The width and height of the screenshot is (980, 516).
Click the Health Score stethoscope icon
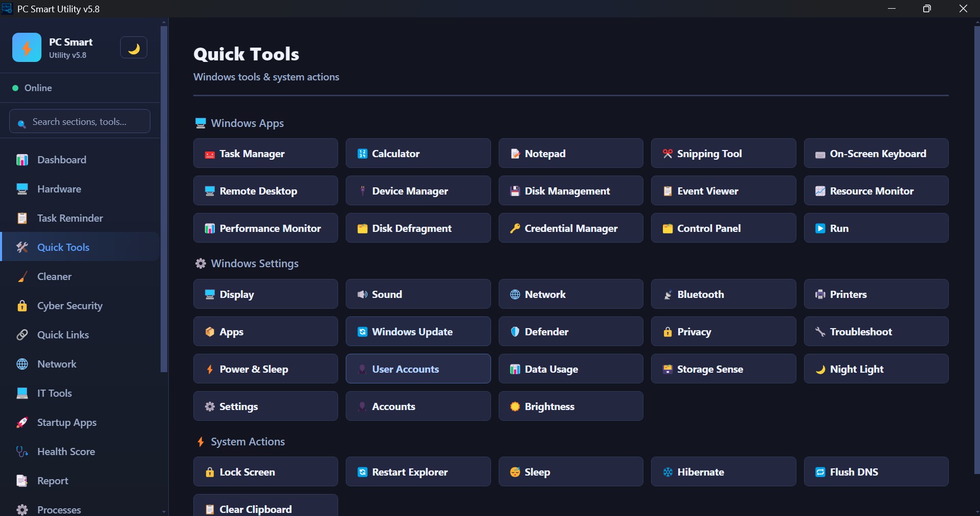click(x=22, y=451)
